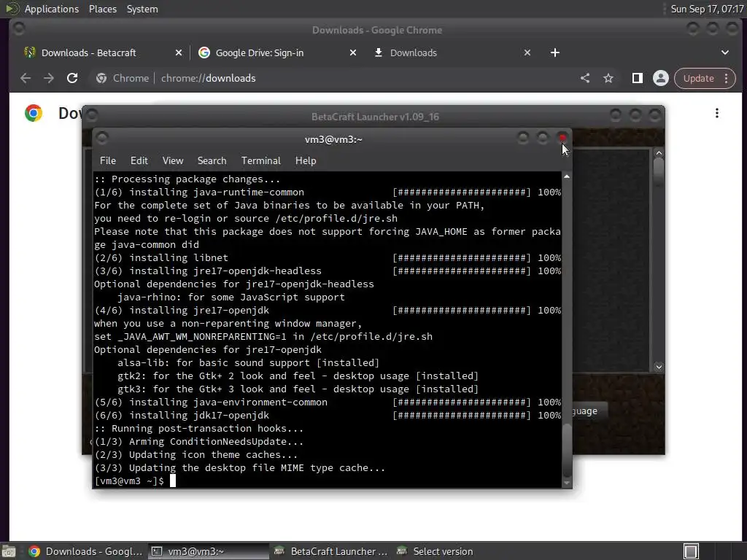
Task: Open the terminal View menu
Action: [172, 160]
